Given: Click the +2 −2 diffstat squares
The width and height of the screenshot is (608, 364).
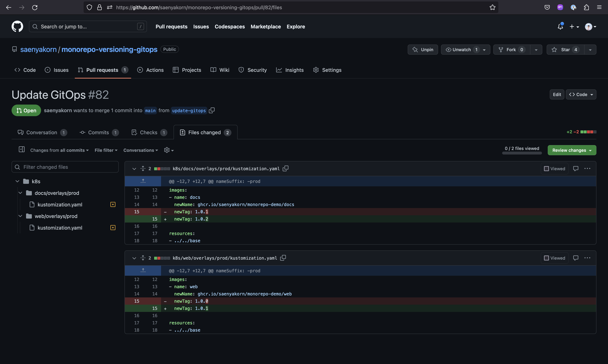Looking at the screenshot, I should 588,132.
